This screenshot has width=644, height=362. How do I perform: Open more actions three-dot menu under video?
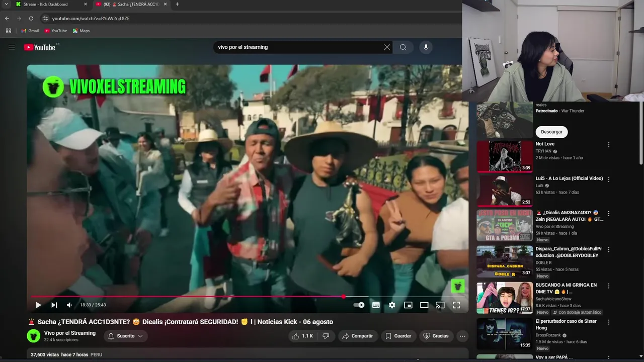coord(462,336)
